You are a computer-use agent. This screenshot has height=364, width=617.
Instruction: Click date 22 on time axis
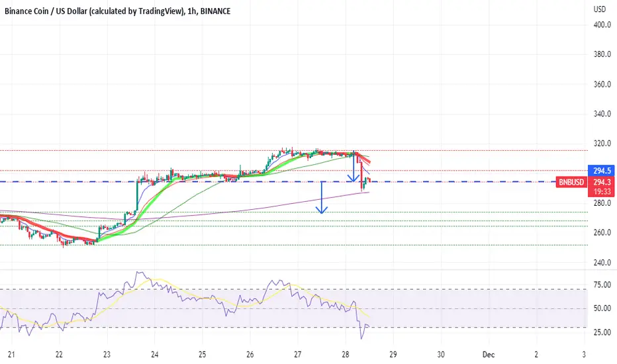[x=59, y=355]
